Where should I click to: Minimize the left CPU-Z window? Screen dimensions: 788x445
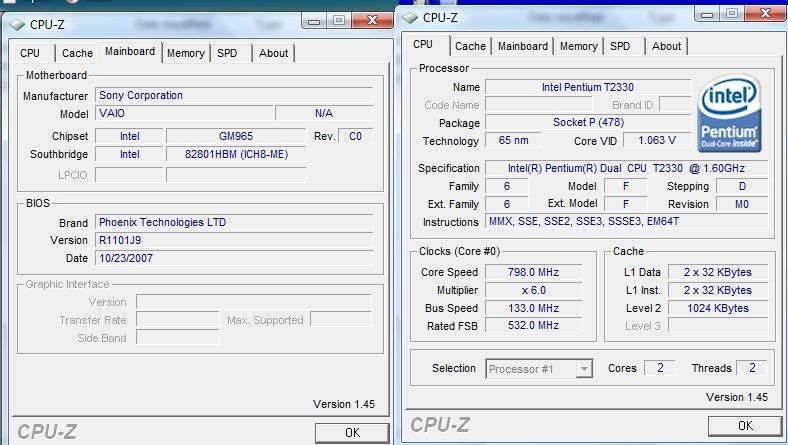coord(314,21)
